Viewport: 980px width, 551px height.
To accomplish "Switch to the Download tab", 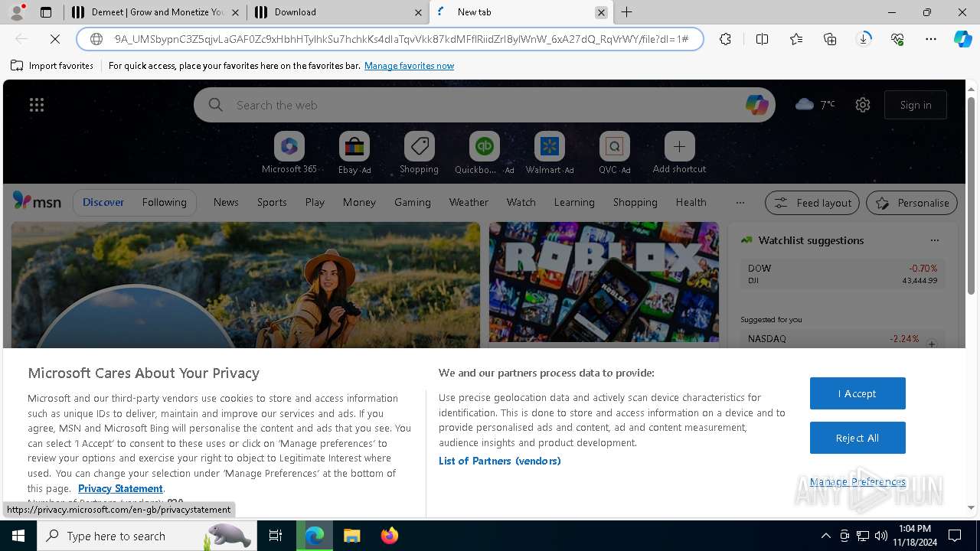I will click(339, 12).
